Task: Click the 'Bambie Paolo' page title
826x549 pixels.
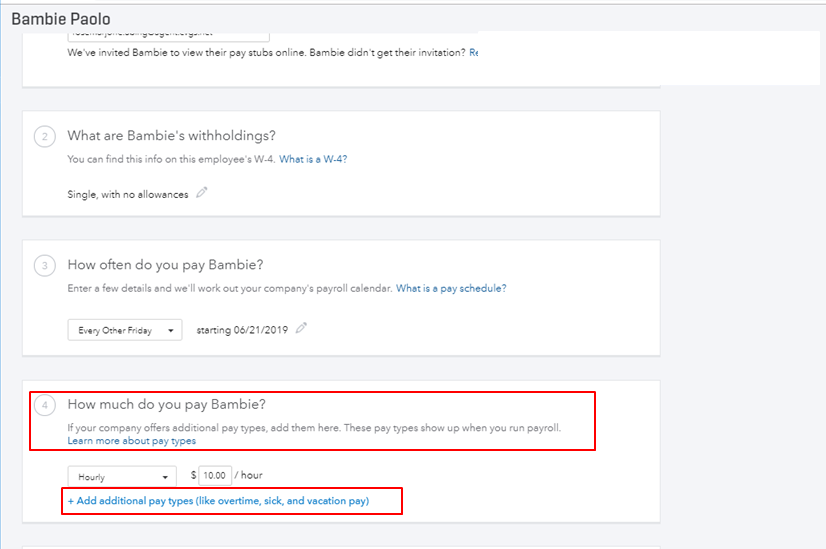Action: [x=61, y=19]
